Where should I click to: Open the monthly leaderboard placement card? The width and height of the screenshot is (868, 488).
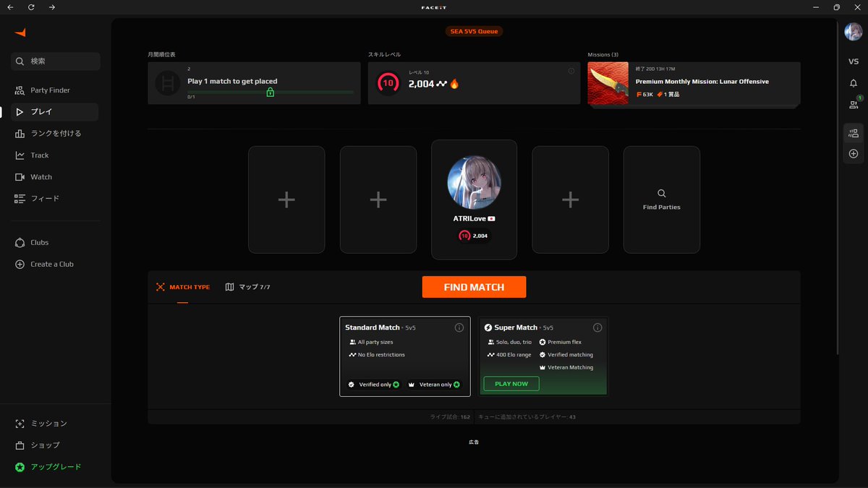click(x=254, y=83)
